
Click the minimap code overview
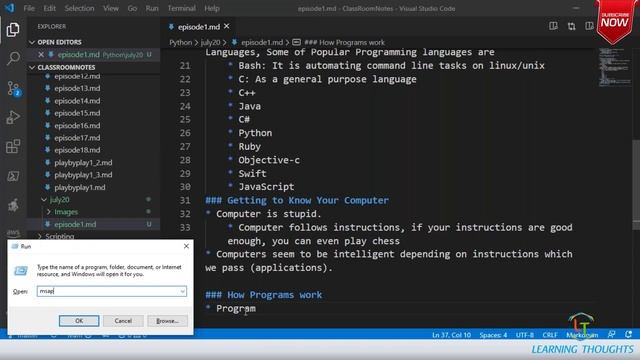point(615,67)
